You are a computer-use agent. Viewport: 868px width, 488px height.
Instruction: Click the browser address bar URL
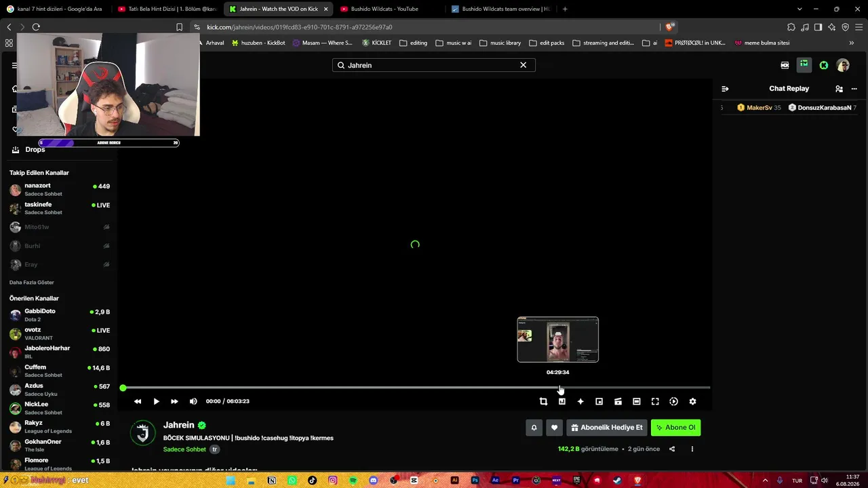299,27
